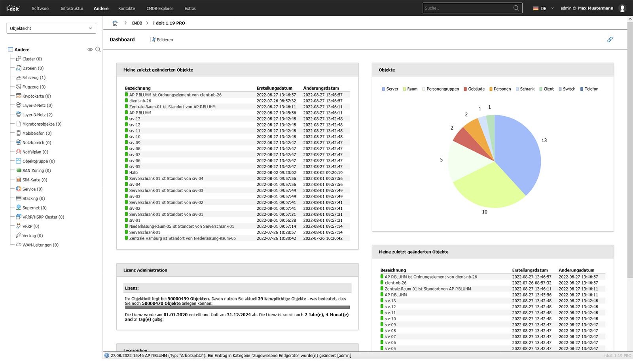Toggle Gebäude legend color swatch
The height and width of the screenshot is (364, 633).
[x=465, y=89]
